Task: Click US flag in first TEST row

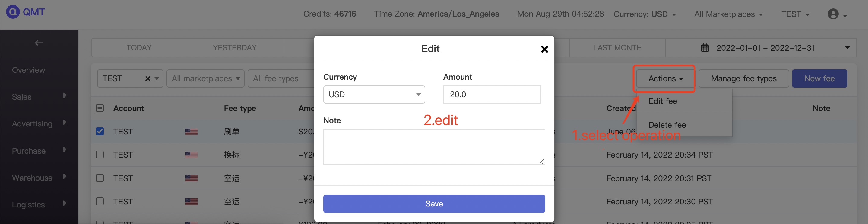Action: (x=192, y=132)
